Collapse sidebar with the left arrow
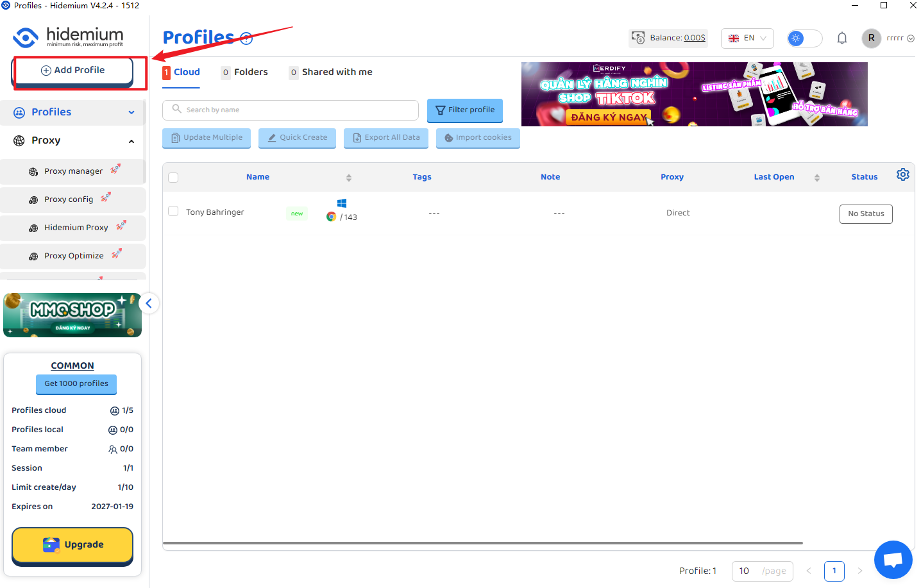This screenshot has height=588, width=921. click(149, 303)
